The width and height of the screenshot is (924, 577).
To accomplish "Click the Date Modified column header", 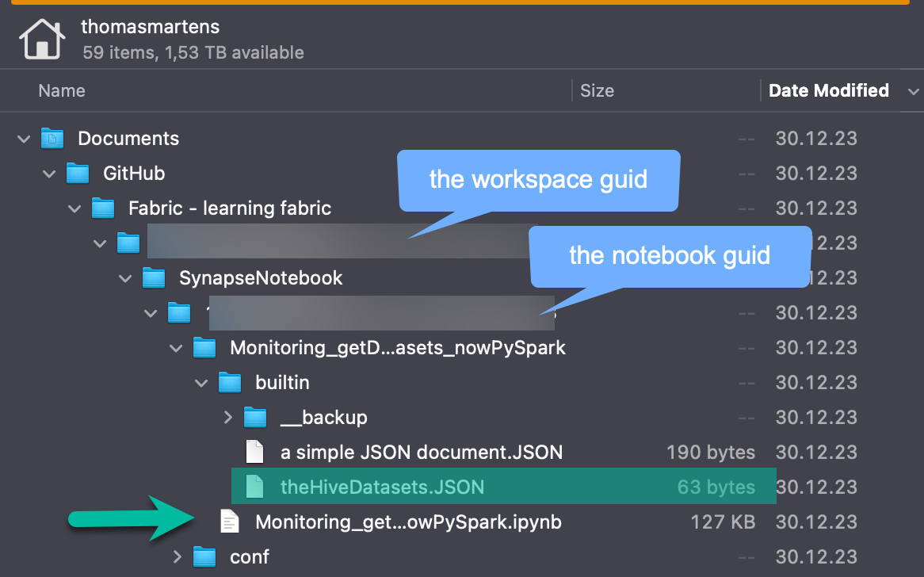I will point(829,90).
